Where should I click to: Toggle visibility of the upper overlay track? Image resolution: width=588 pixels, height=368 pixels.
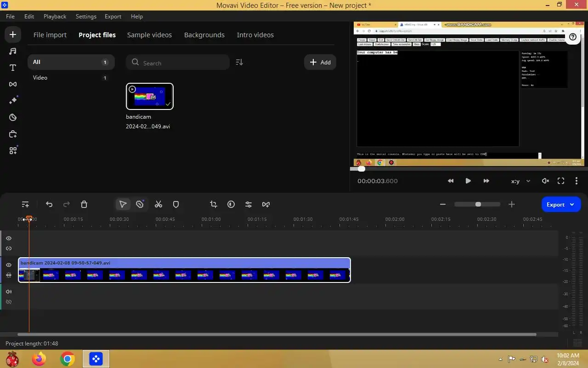pos(9,238)
